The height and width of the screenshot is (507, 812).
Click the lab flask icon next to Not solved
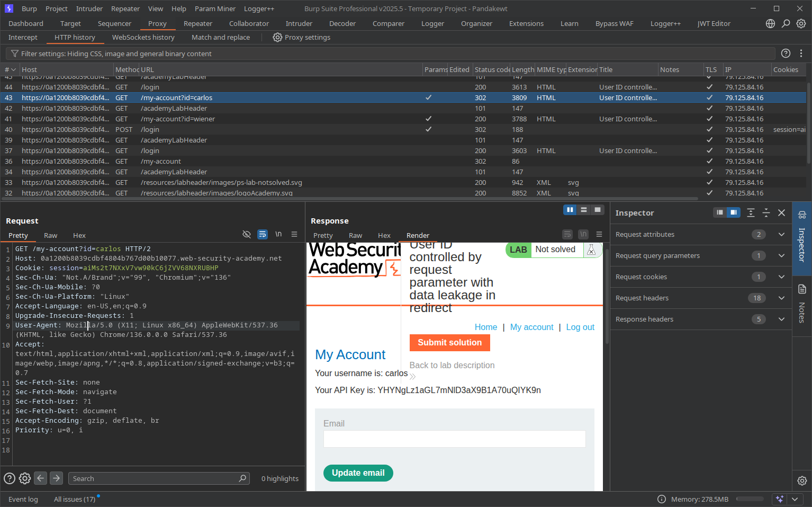(591, 249)
